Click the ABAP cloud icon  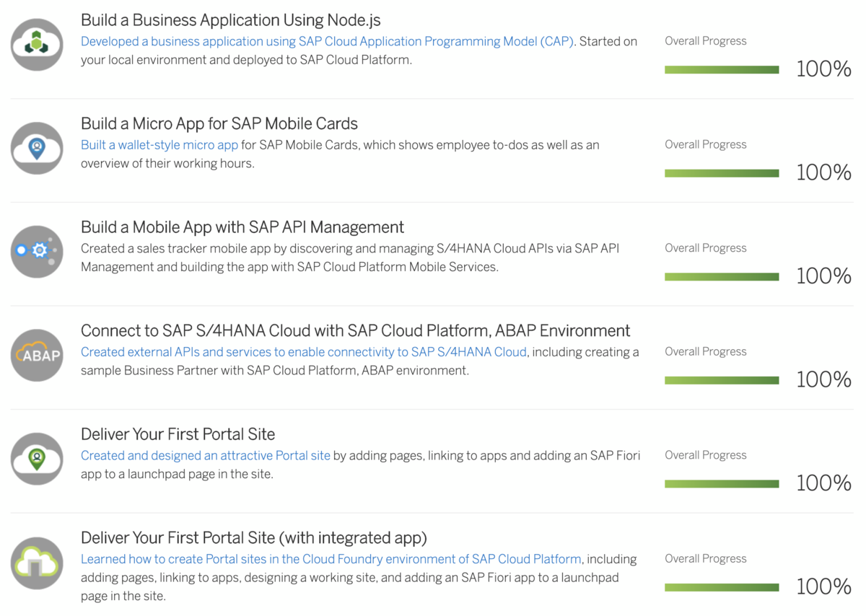coord(37,355)
